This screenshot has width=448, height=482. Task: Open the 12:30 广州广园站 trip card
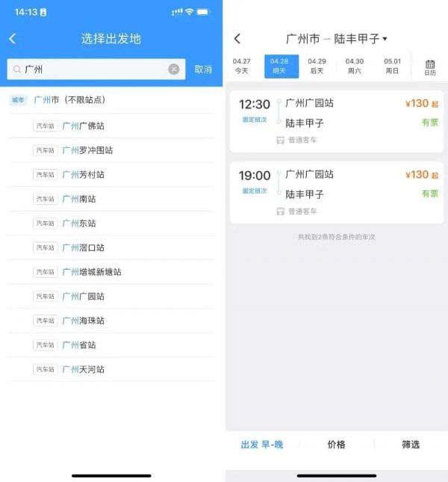(x=337, y=121)
